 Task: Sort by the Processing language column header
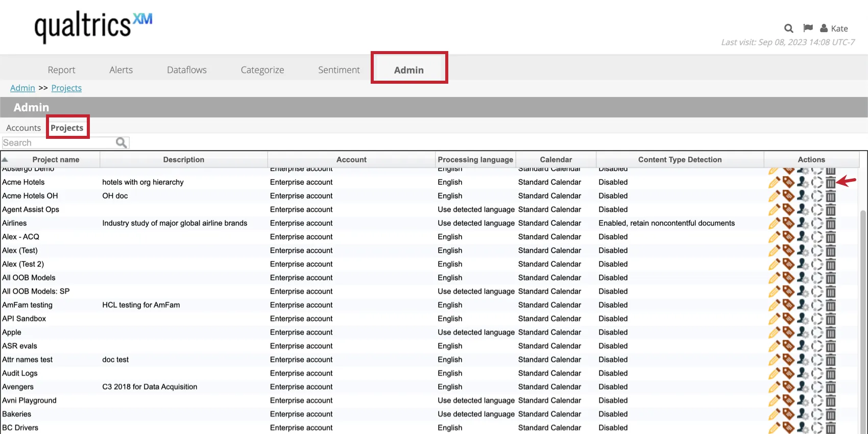(x=475, y=159)
